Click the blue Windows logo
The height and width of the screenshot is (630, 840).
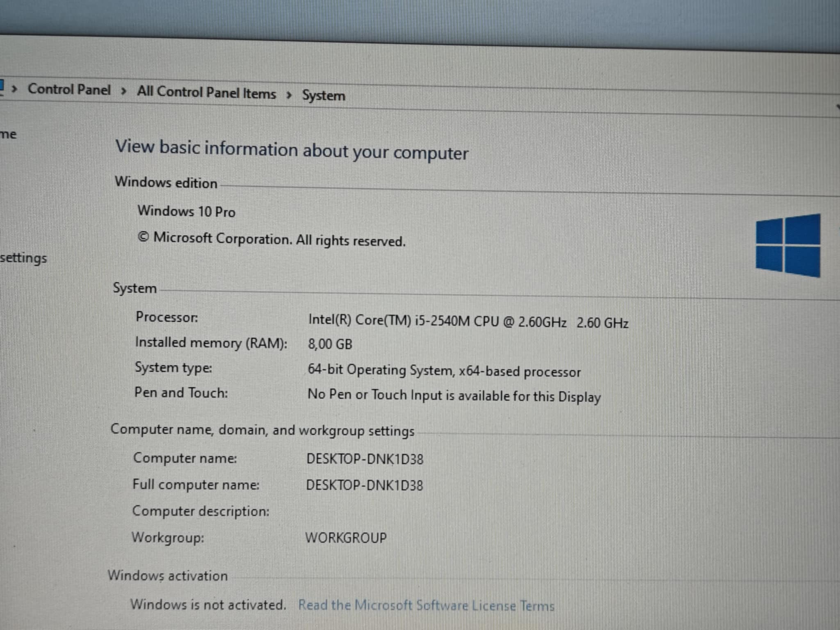coord(787,245)
